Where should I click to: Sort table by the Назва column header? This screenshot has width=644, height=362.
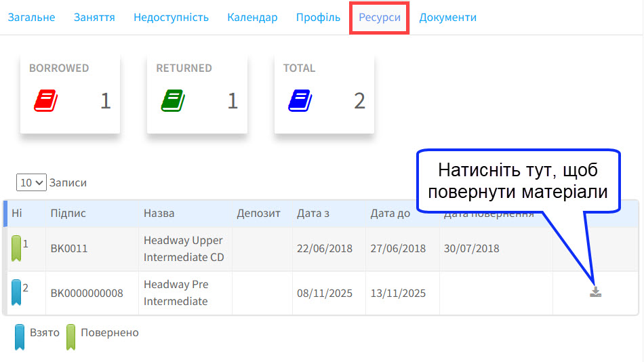159,214
